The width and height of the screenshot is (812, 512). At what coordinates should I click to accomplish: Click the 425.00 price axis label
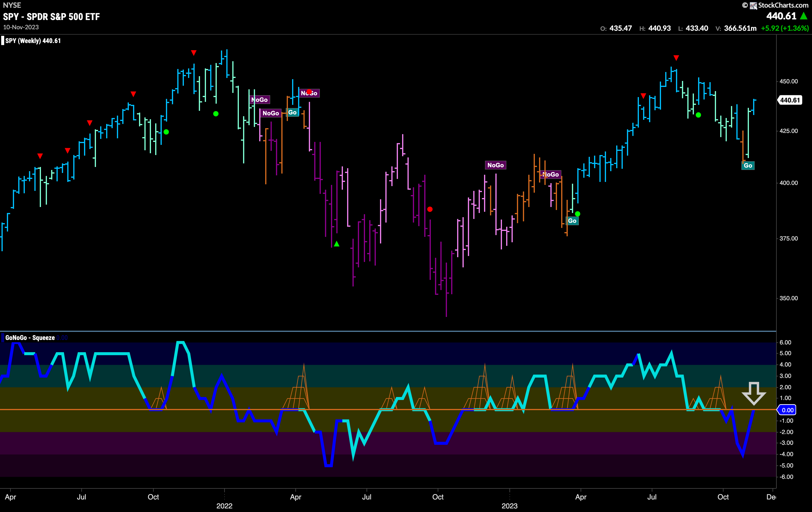point(789,131)
